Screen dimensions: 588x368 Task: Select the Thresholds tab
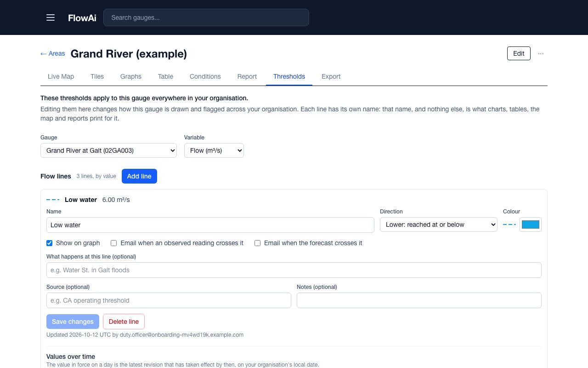tap(289, 76)
